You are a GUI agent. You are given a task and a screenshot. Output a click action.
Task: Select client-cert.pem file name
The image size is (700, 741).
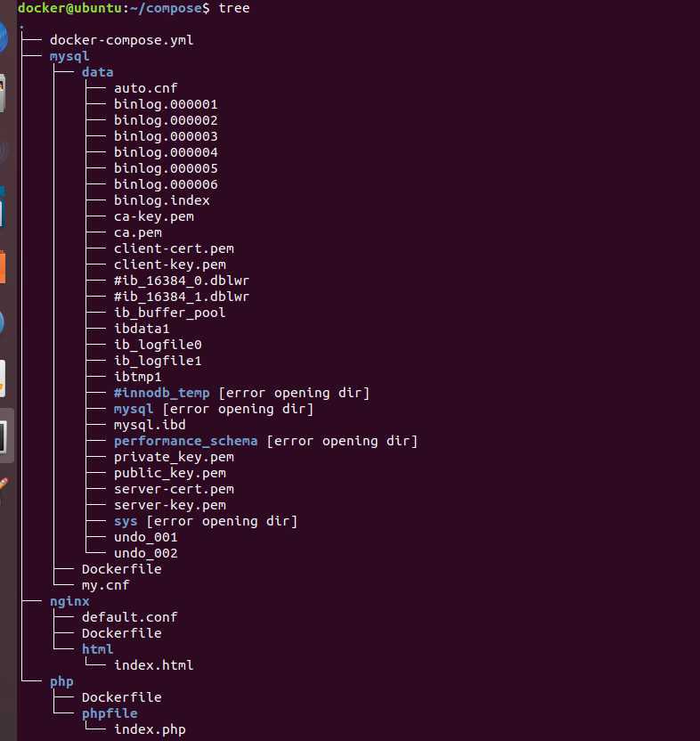(x=174, y=249)
